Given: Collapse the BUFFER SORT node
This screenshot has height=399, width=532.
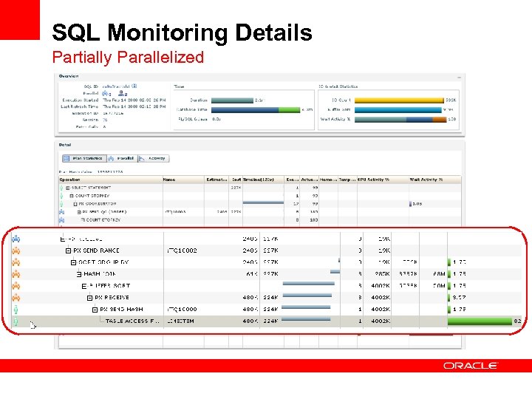Looking at the screenshot, I should point(84,286).
